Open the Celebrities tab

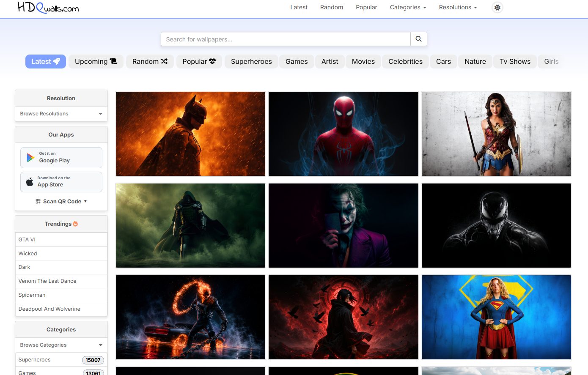click(x=405, y=61)
